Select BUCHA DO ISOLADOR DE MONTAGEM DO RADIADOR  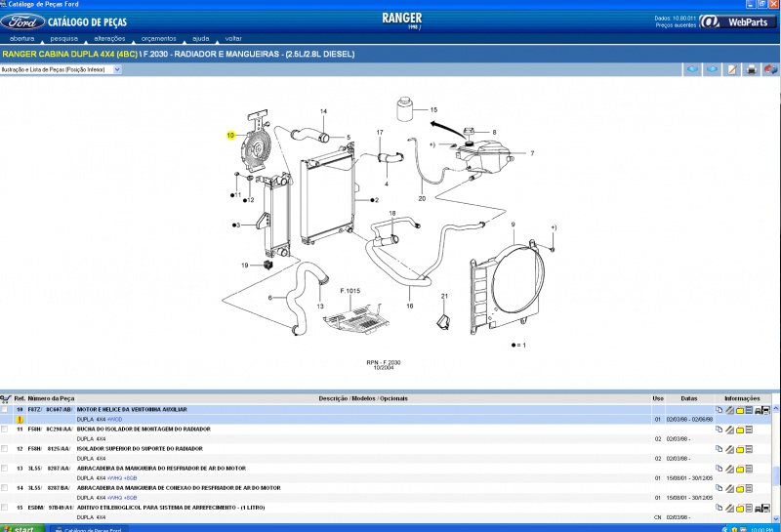144,429
